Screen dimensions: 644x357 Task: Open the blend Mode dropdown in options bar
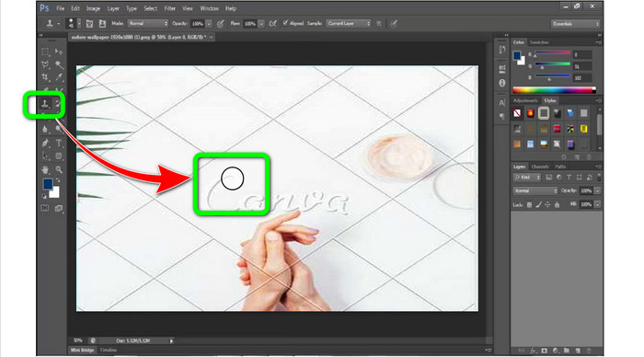click(x=147, y=23)
